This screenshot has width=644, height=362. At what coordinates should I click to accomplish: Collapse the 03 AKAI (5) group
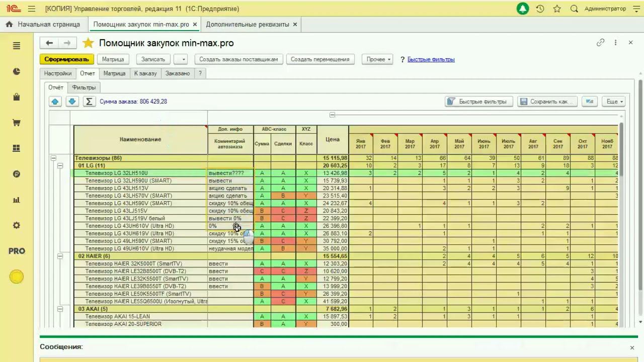(x=60, y=309)
